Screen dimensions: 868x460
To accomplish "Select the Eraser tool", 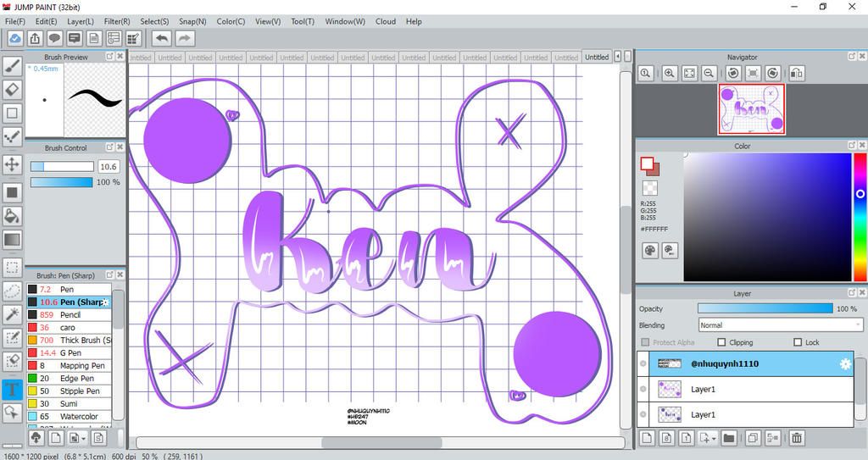I will pyautogui.click(x=12, y=90).
